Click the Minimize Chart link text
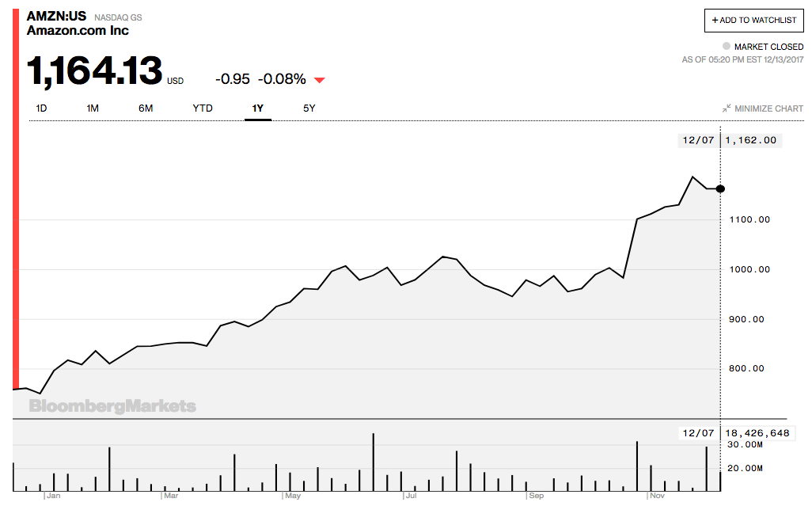Image resolution: width=812 pixels, height=506 pixels. [x=768, y=108]
